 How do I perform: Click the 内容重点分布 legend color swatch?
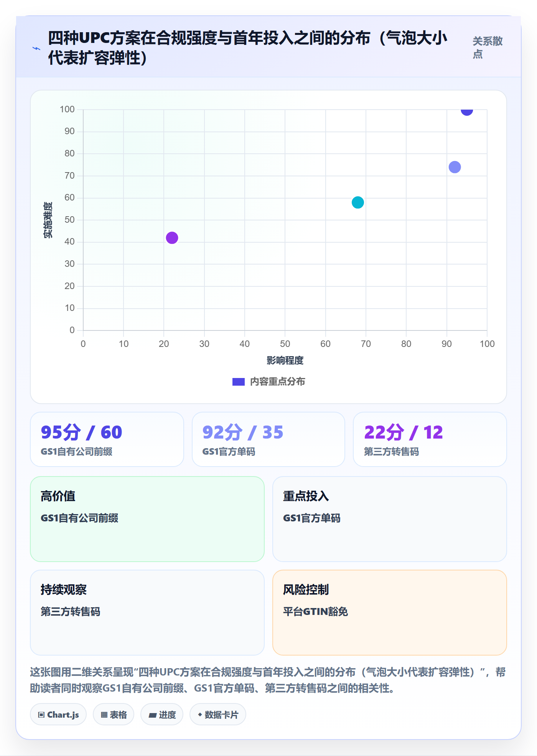(x=239, y=382)
